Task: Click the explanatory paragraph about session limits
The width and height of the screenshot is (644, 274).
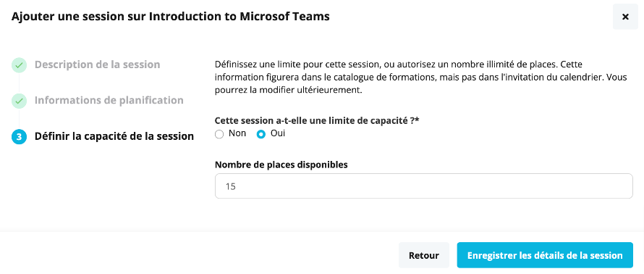Action: click(x=421, y=78)
